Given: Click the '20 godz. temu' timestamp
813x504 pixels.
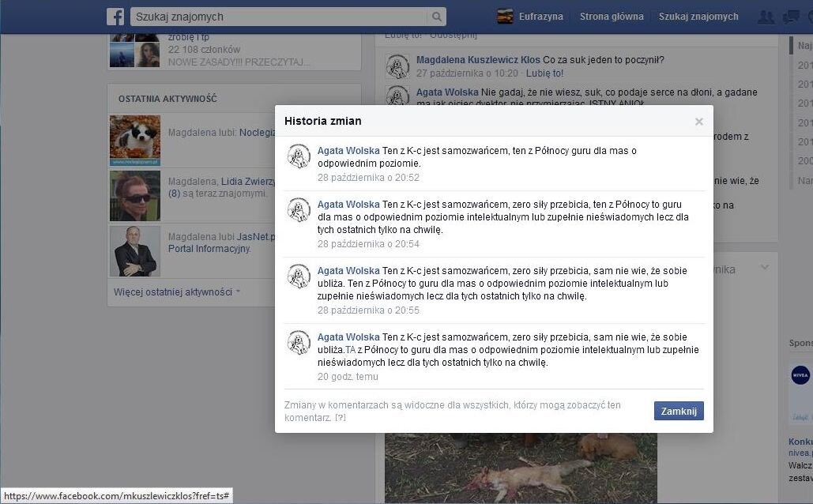Looking at the screenshot, I should 348,377.
